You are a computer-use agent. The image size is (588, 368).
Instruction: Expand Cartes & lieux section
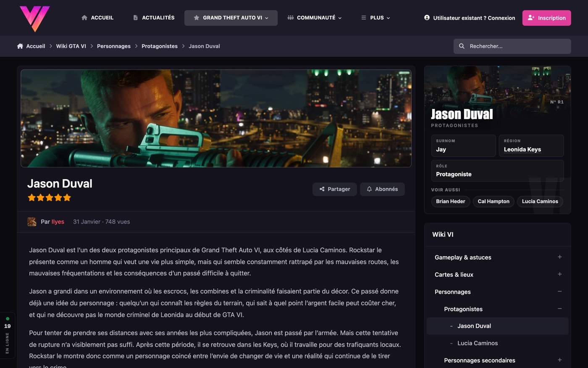pos(559,274)
